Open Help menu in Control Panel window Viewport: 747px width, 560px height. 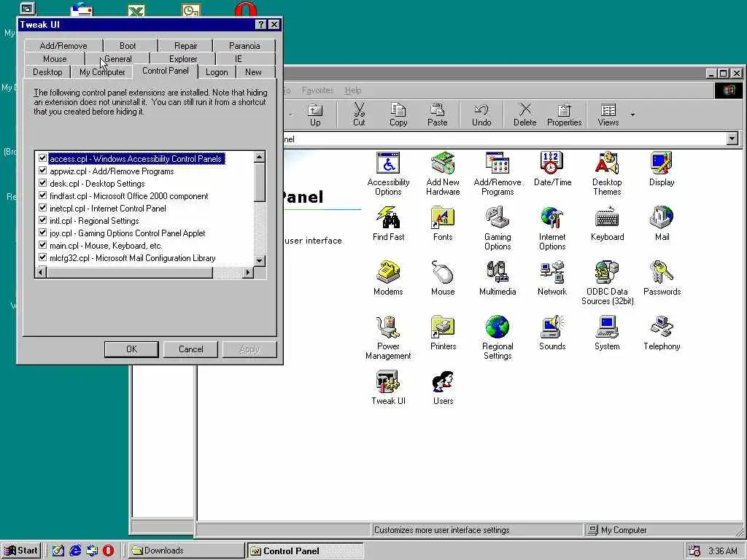point(353,90)
